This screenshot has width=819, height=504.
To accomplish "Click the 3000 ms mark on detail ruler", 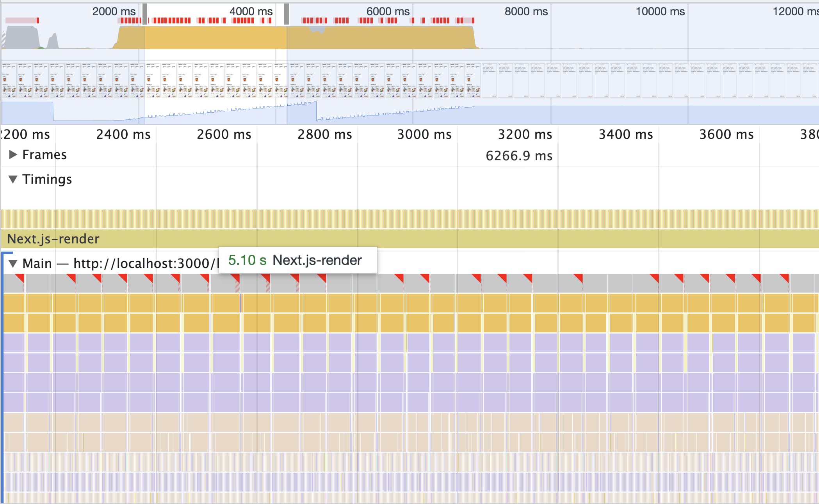I will (x=424, y=135).
